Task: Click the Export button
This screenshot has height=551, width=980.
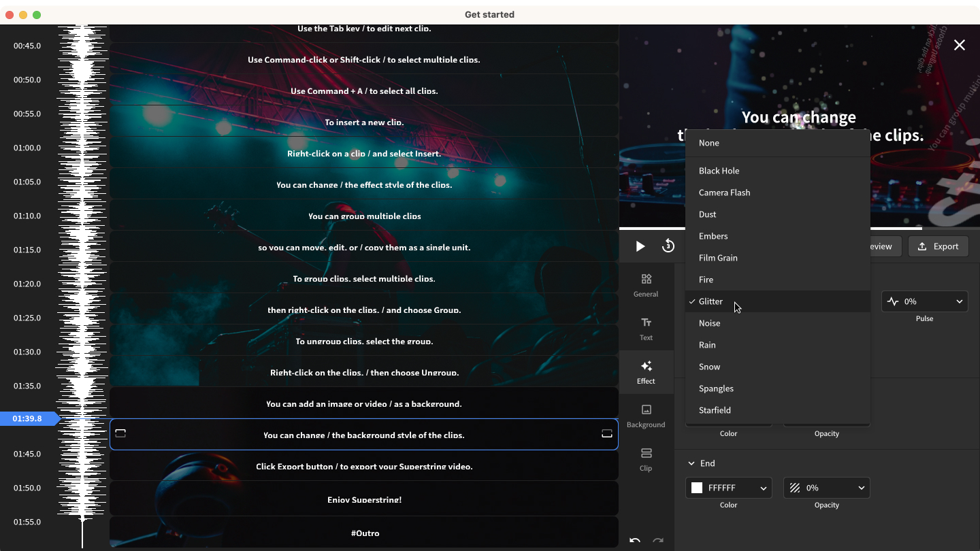Action: point(938,246)
